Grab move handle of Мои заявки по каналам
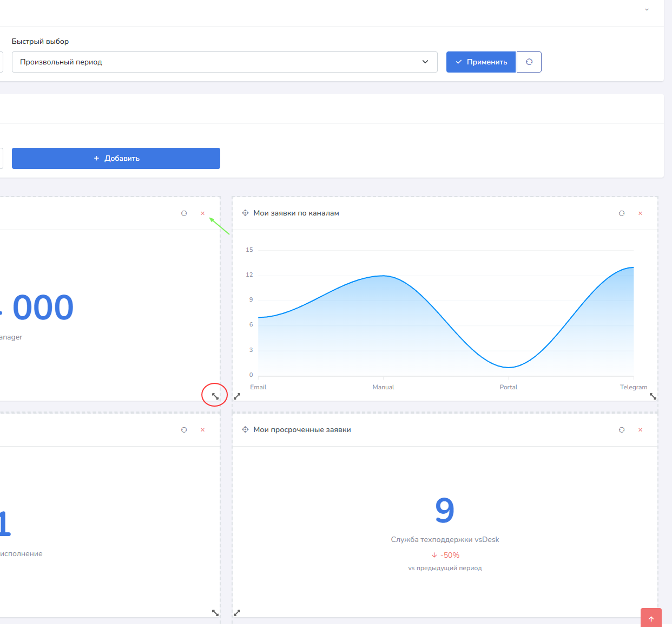The width and height of the screenshot is (672, 627). (245, 213)
